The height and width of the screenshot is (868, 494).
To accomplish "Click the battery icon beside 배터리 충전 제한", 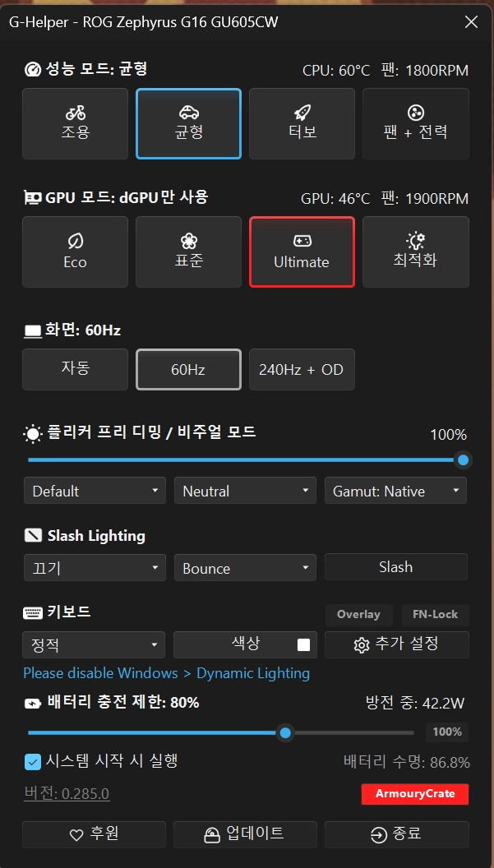I will (33, 704).
